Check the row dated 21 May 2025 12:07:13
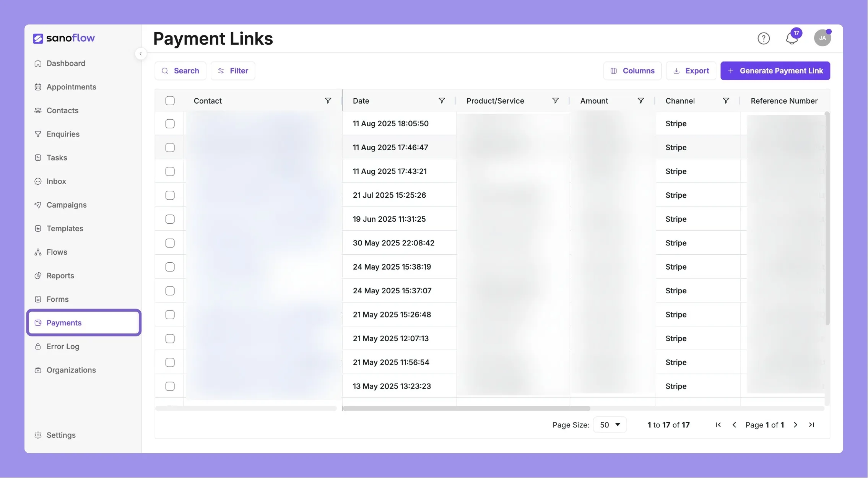Screen dimensions: 868x478 point(170,339)
